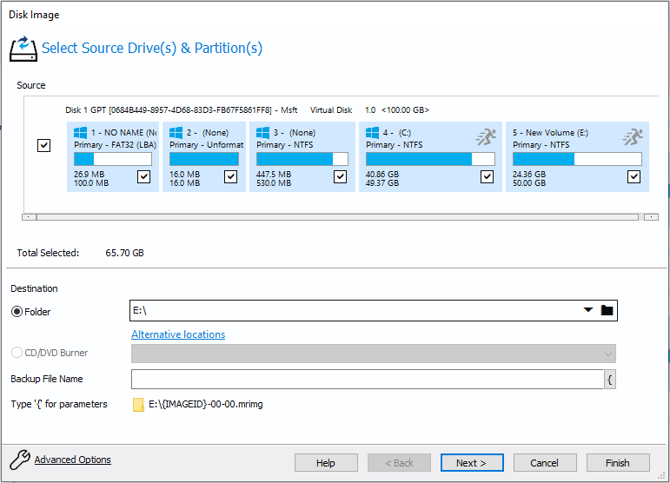The width and height of the screenshot is (670, 483).
Task: Uncheck the whole Disk 1 checkbox
Action: (44, 146)
